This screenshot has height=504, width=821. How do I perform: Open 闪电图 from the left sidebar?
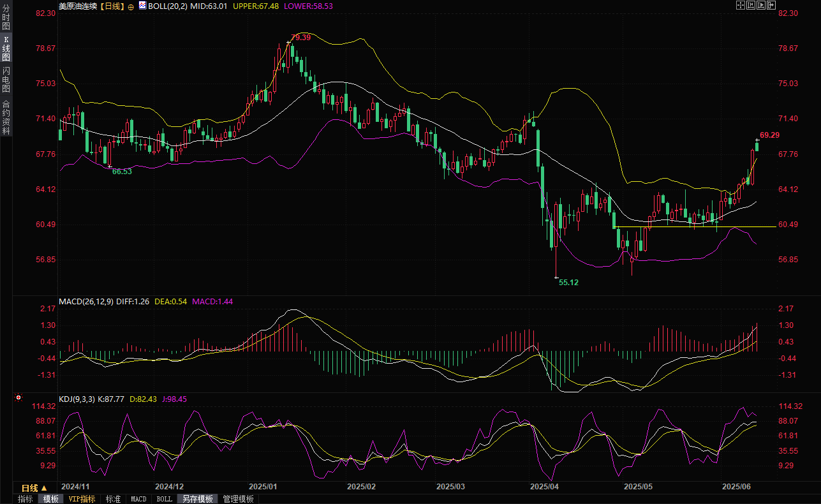tap(6, 79)
